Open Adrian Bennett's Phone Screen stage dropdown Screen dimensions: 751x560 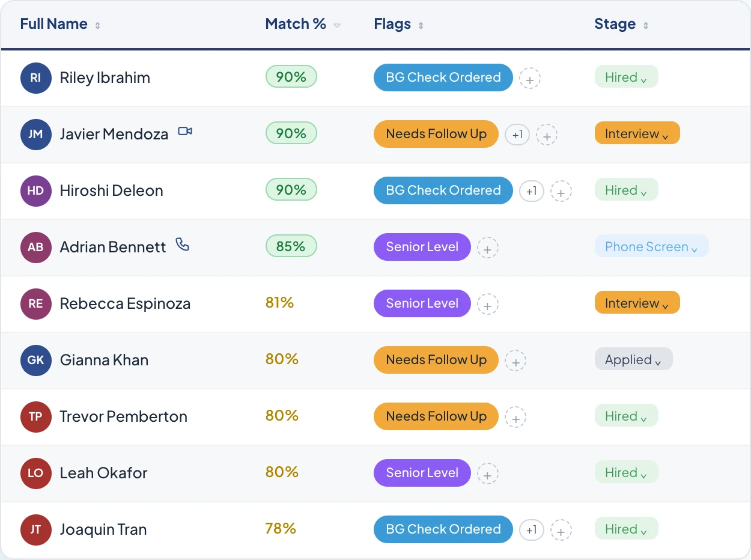[652, 246]
